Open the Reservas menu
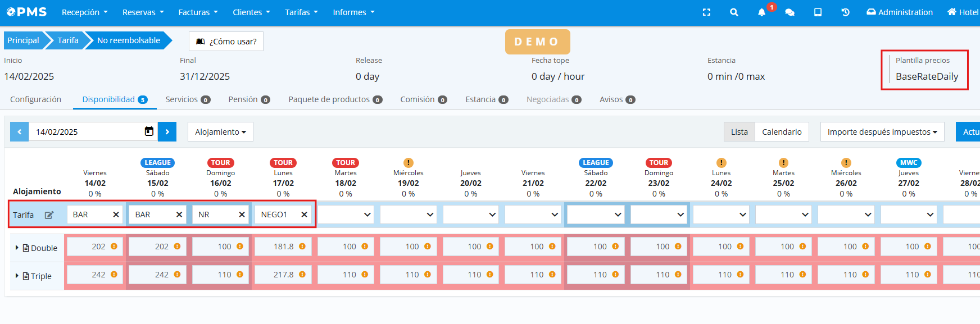The width and height of the screenshot is (980, 324). 143,12
